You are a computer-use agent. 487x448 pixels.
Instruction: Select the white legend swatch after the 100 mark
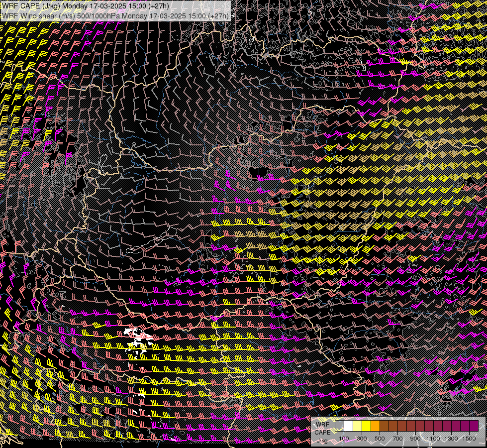(349, 426)
